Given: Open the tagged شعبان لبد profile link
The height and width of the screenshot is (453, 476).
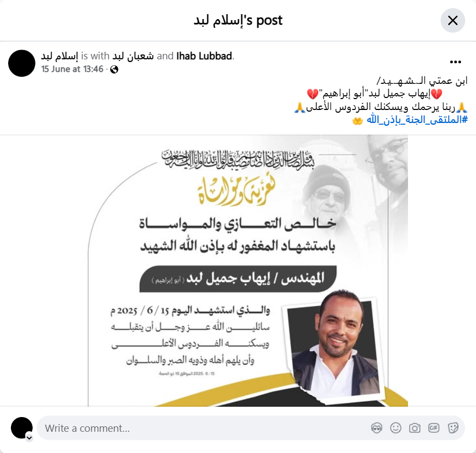Looking at the screenshot, I should [x=133, y=56].
